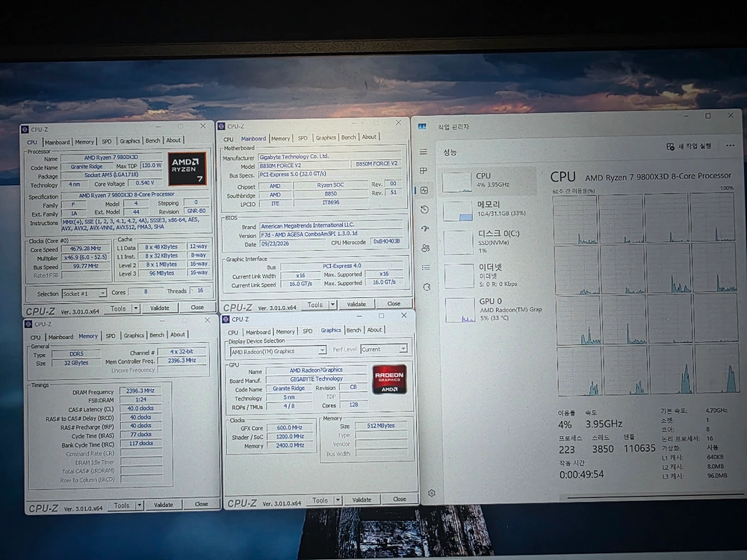
Task: Click Close button in CPU-Z Memory window
Action: tap(201, 504)
